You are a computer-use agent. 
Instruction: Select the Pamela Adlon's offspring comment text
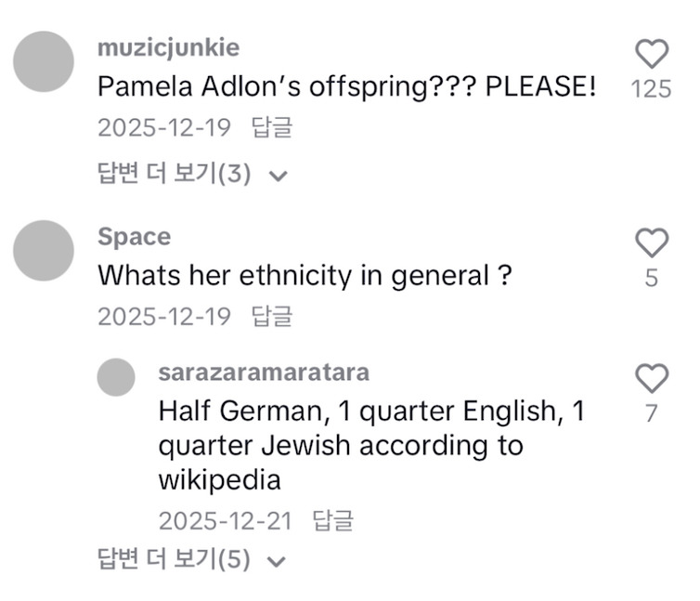(346, 87)
